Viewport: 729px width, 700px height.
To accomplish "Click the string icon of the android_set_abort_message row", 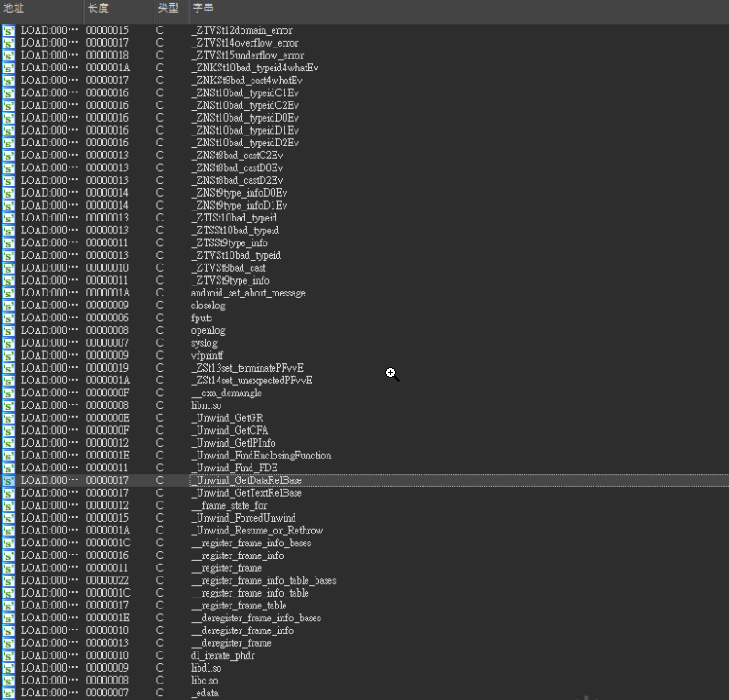I will coord(8,293).
